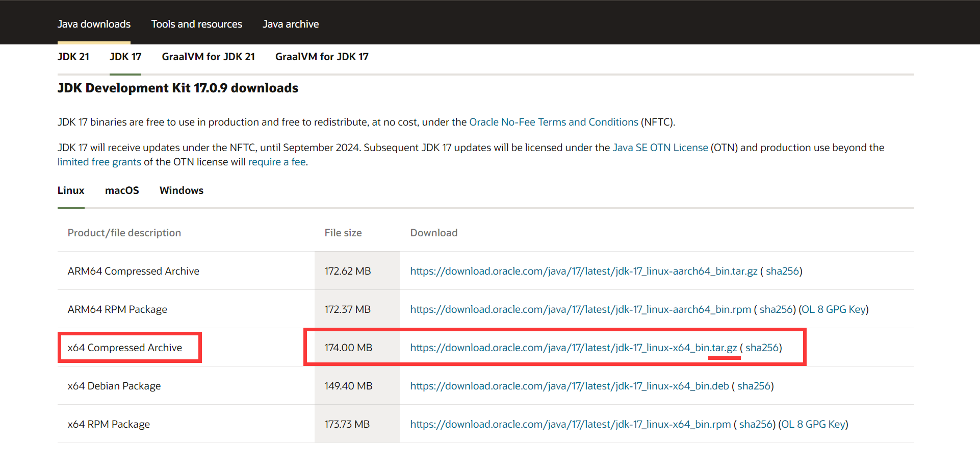Click the 172.62 MB file size cell
Screen dimensions: 980x465
357,271
